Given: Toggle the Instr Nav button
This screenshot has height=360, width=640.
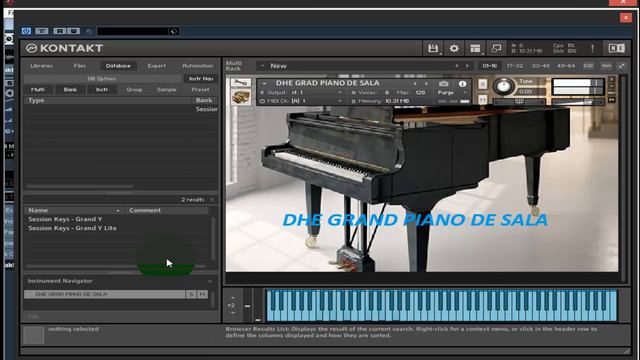Looking at the screenshot, I should (201, 78).
